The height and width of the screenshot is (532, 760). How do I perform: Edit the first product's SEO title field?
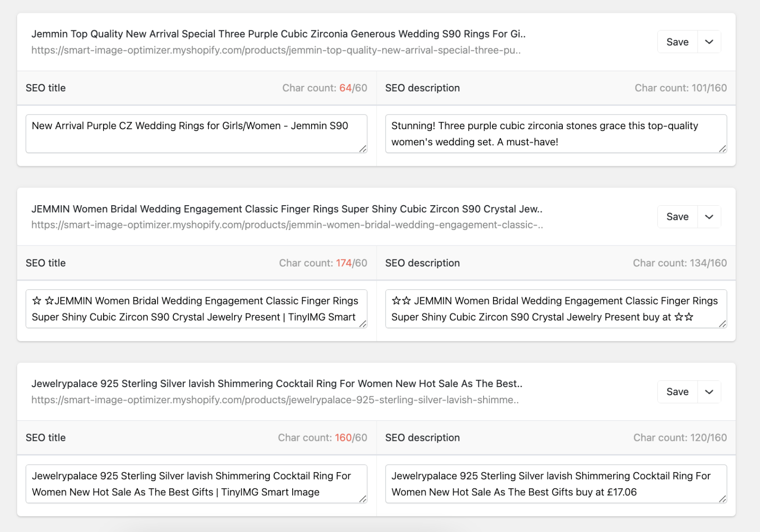coord(196,133)
